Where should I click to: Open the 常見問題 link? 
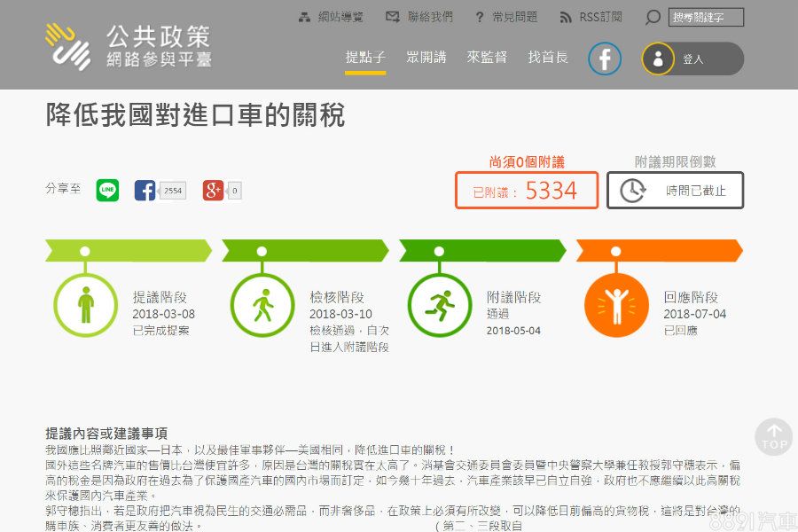(x=506, y=17)
